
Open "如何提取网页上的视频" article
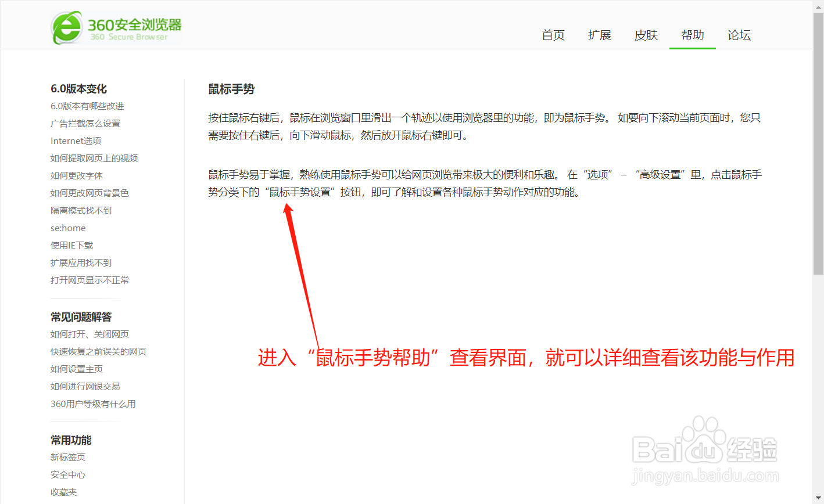click(94, 158)
